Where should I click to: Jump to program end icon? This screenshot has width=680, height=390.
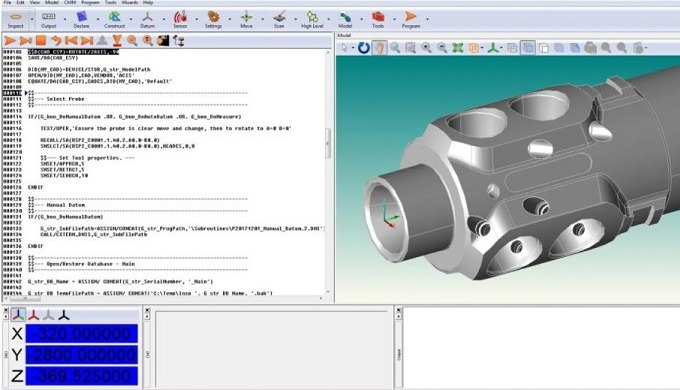click(87, 41)
